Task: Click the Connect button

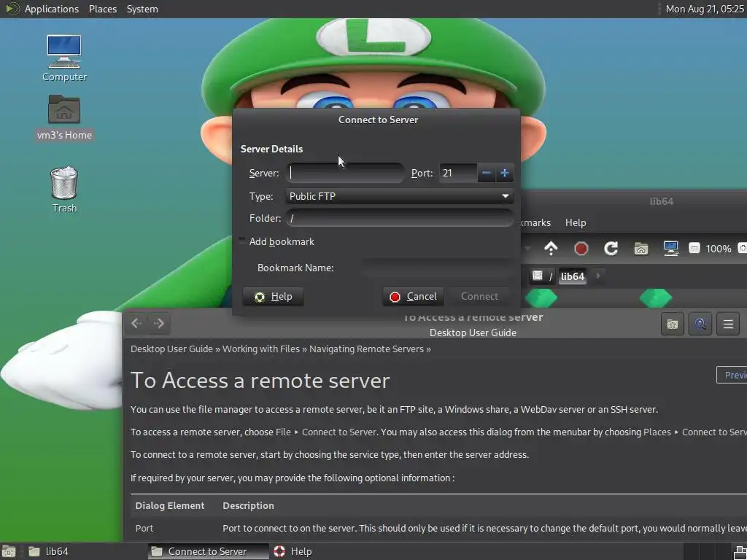Action: pos(479,296)
